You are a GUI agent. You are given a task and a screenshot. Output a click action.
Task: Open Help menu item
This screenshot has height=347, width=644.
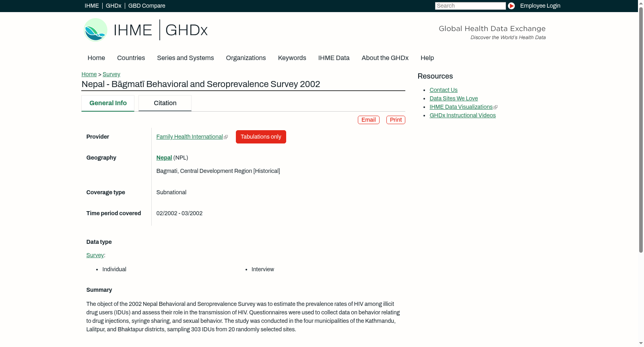pyautogui.click(x=427, y=58)
